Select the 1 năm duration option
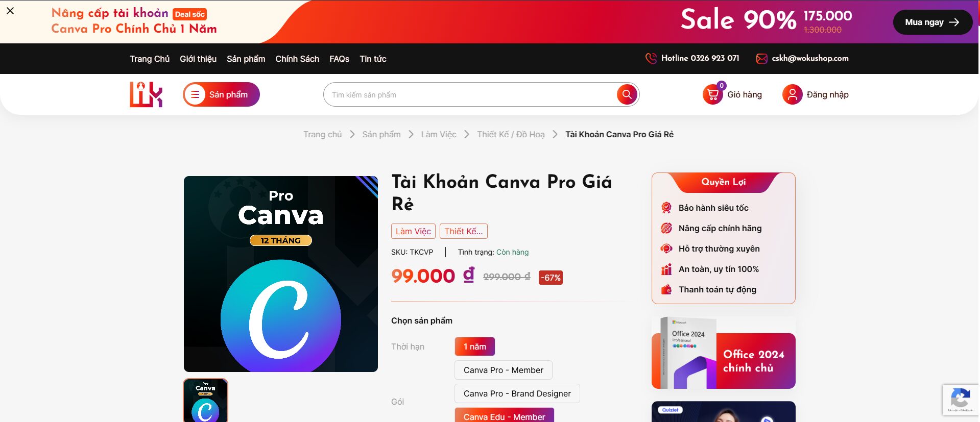This screenshot has height=422, width=980. pyautogui.click(x=475, y=346)
